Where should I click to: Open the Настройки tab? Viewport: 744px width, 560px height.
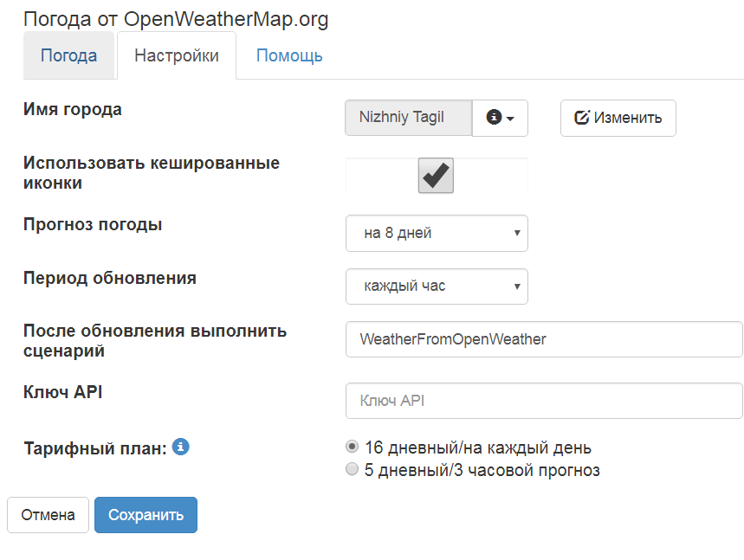(x=177, y=55)
